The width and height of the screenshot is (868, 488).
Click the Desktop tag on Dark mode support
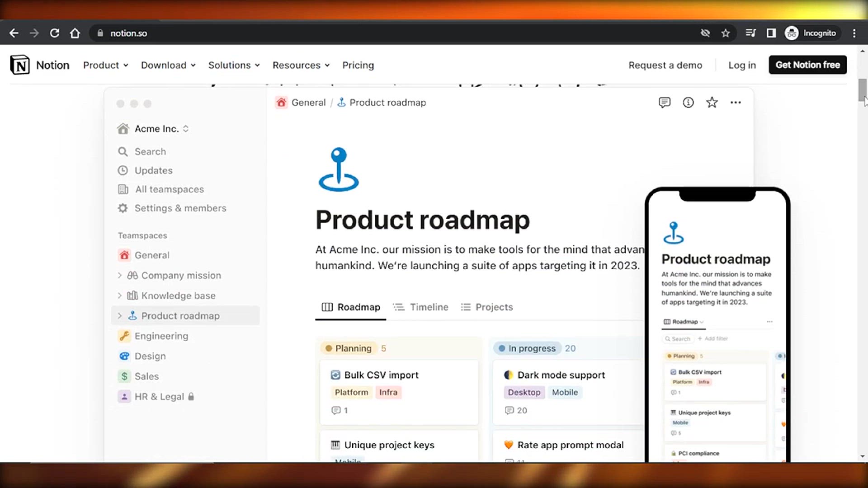[524, 392]
